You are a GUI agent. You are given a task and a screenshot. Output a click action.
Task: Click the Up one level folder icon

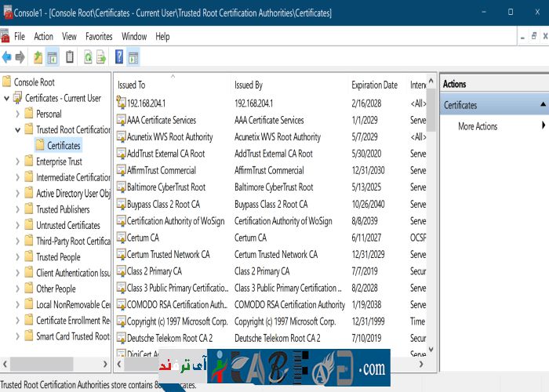[x=38, y=57]
